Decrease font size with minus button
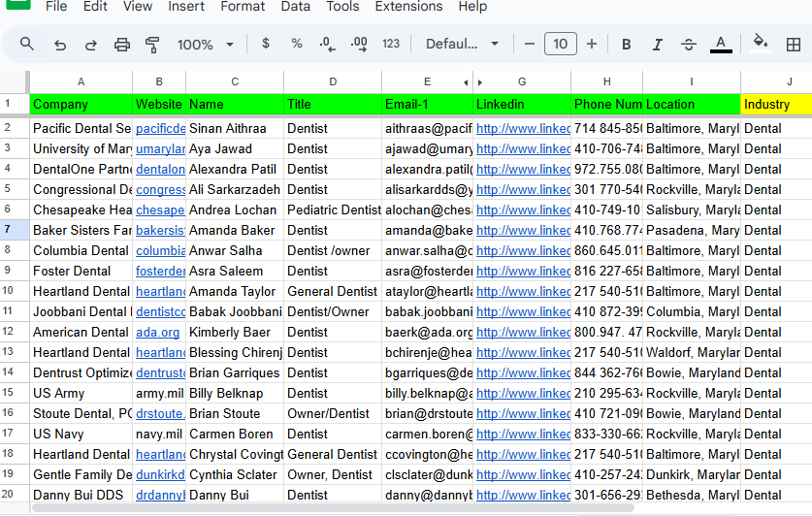The image size is (812, 516). (x=530, y=44)
